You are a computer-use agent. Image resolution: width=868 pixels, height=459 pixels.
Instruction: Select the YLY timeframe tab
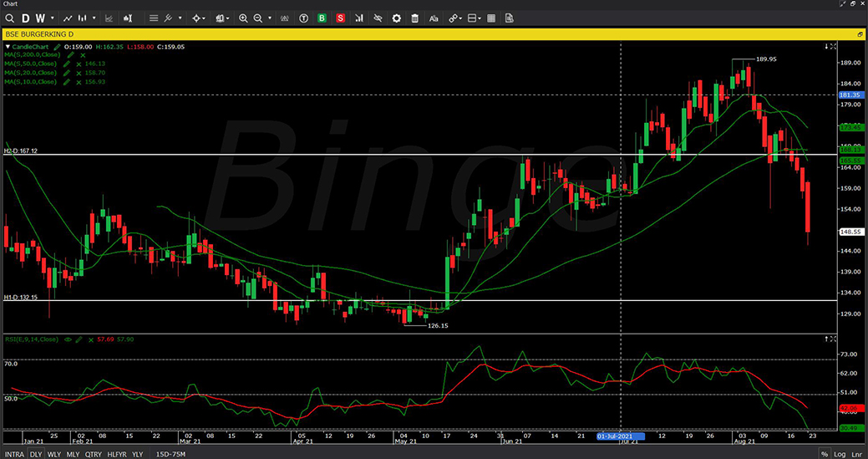(137, 455)
